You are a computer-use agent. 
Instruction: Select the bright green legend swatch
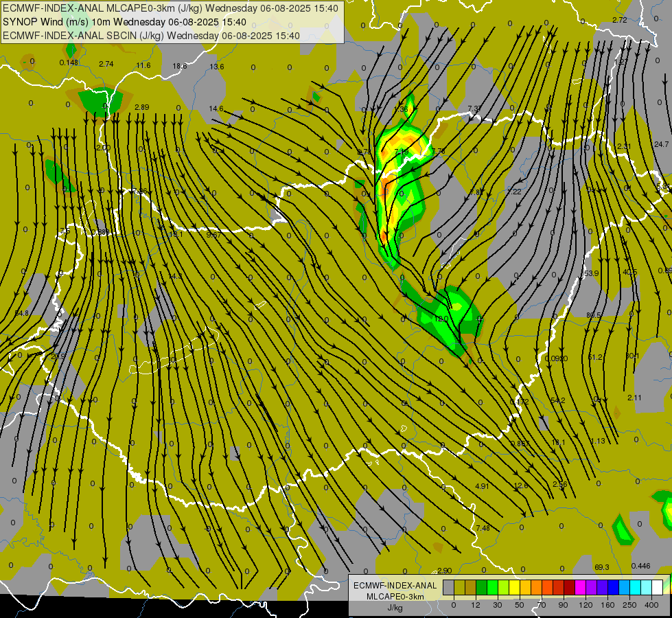click(492, 588)
